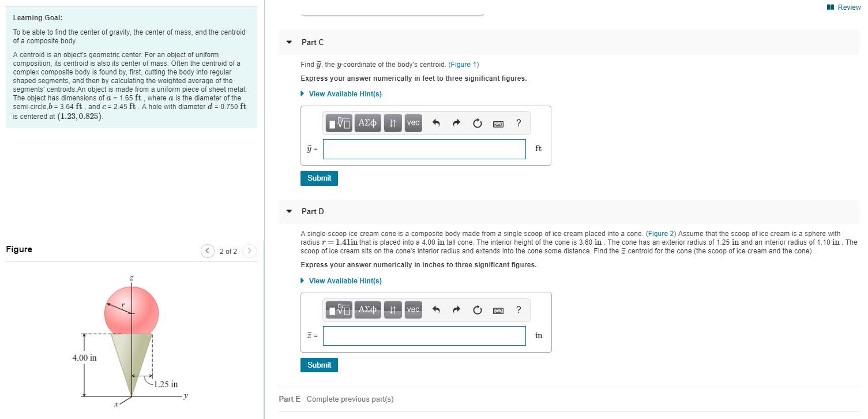This screenshot has height=419, width=868.
Task: Collapse the Part D section
Action: click(288, 211)
